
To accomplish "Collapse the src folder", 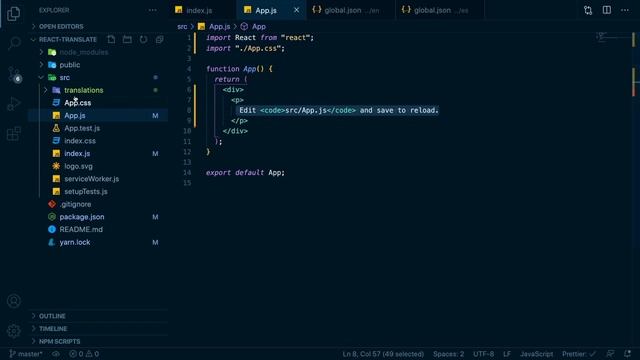I will pyautogui.click(x=98, y=78).
